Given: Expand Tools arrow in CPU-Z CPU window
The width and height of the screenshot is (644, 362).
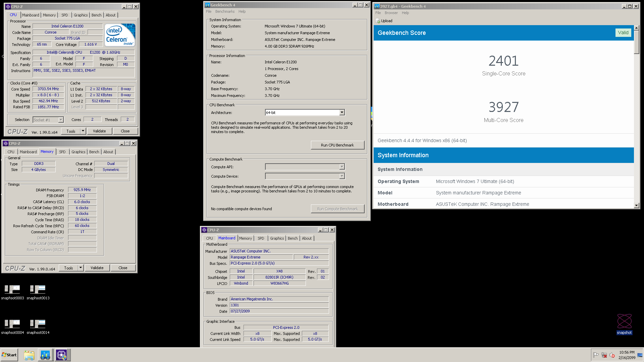Looking at the screenshot, I should pos(83,131).
